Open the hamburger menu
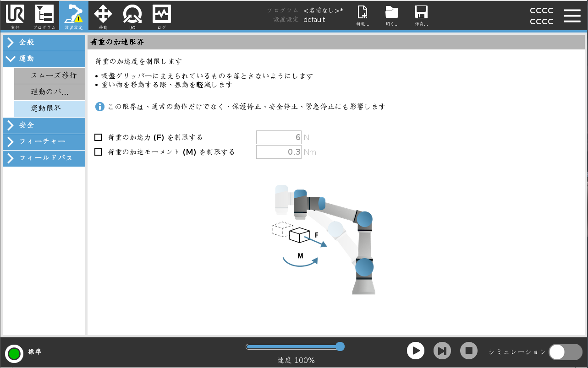Image resolution: width=588 pixels, height=368 pixels. tap(572, 16)
